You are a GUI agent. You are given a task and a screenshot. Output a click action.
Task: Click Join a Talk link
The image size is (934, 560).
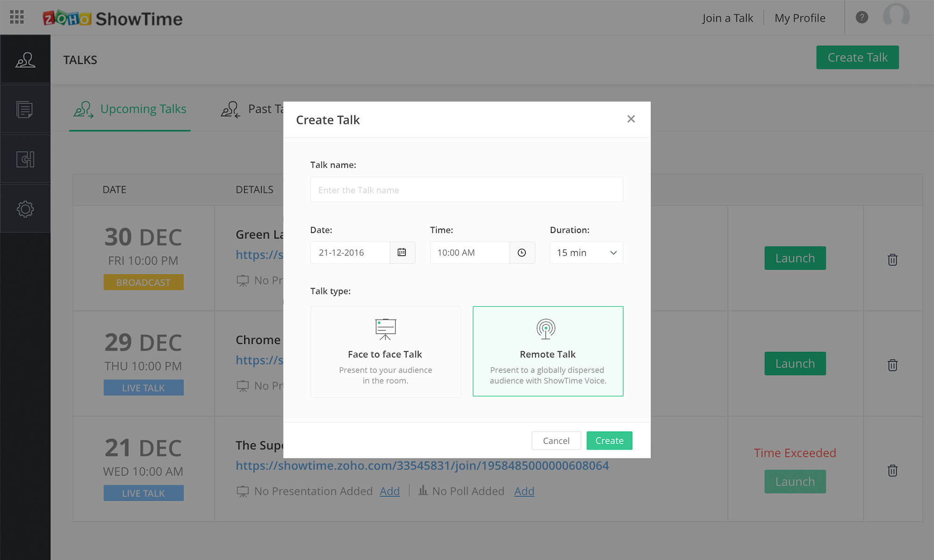[x=728, y=18]
